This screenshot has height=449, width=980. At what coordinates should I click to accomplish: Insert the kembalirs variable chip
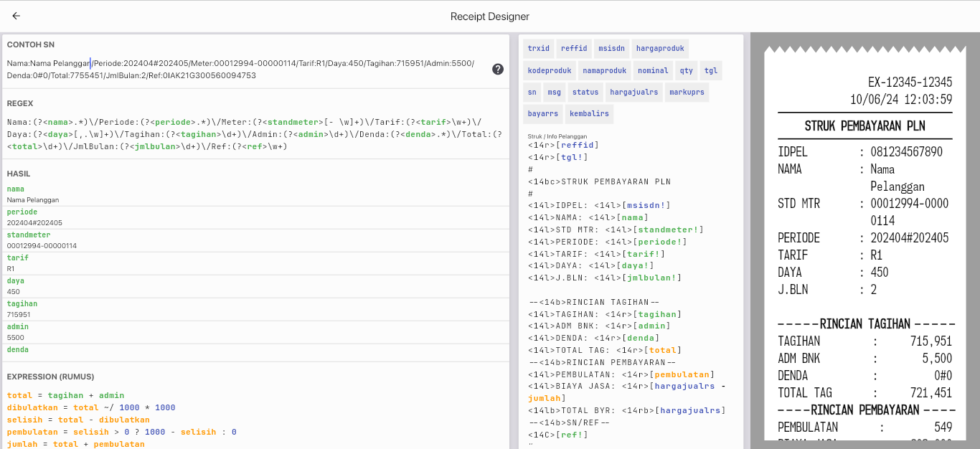pos(588,113)
